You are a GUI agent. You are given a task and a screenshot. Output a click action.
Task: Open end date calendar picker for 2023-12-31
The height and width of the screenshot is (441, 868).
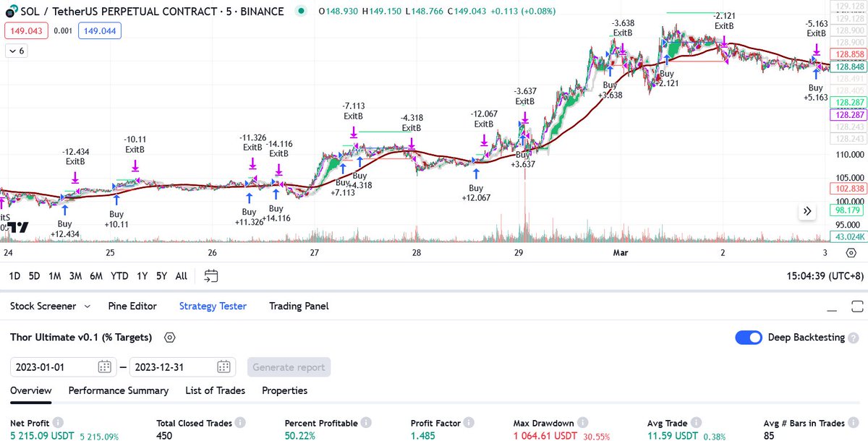(x=224, y=367)
